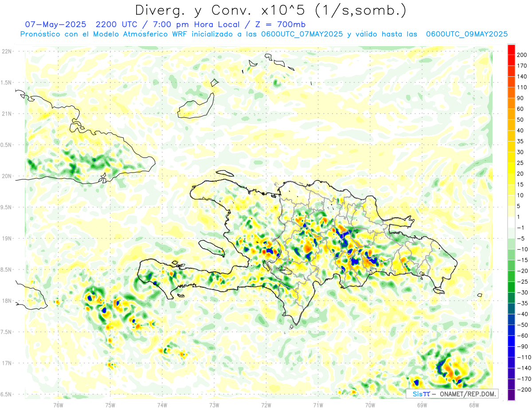Click the "9.5N" latitude label

point(7,207)
